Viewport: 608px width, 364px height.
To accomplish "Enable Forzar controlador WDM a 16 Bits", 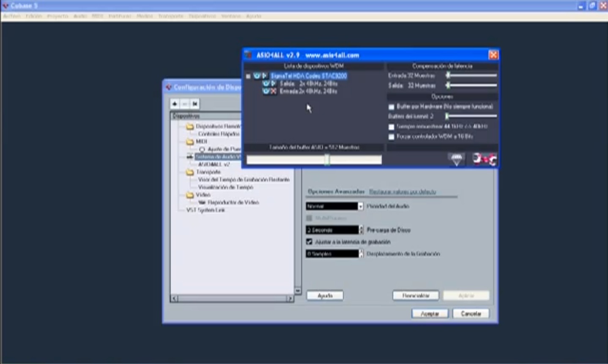I will pos(392,137).
